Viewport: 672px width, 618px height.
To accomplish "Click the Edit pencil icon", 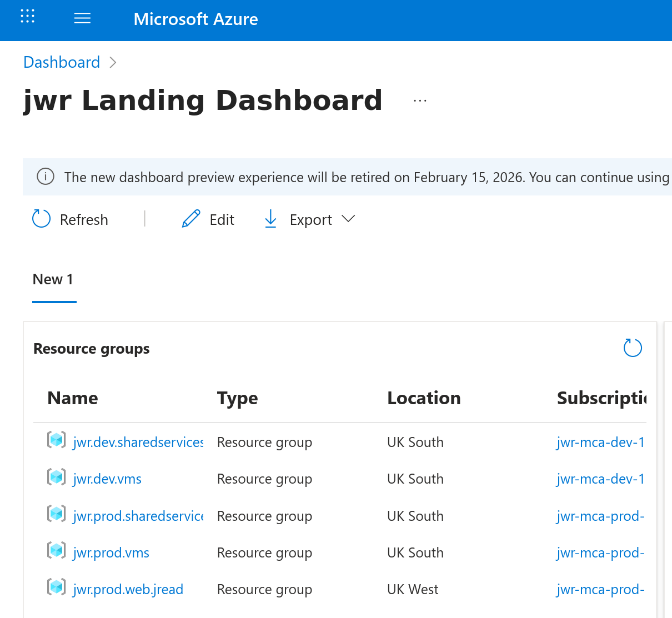I will coord(191,219).
